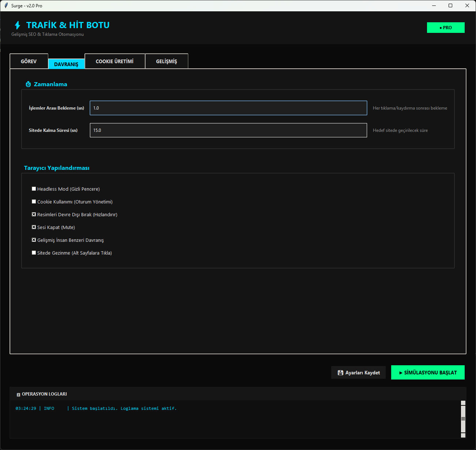Switch to the GÖREV tab
This screenshot has height=450, width=476.
click(29, 61)
